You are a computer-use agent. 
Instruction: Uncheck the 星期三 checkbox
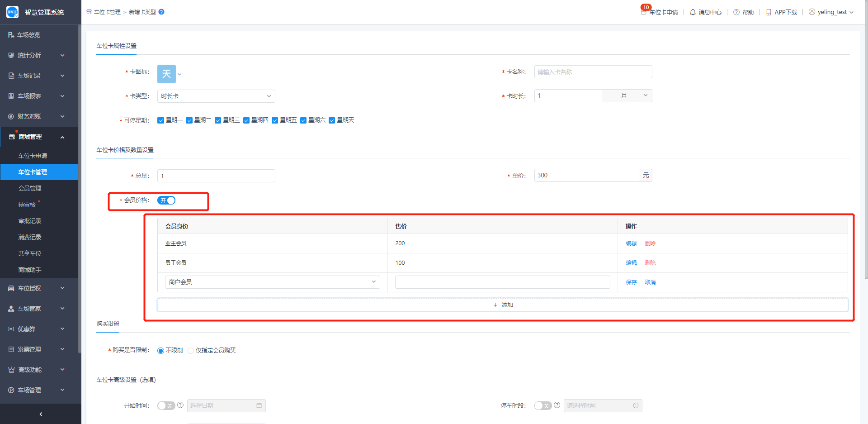(x=218, y=120)
